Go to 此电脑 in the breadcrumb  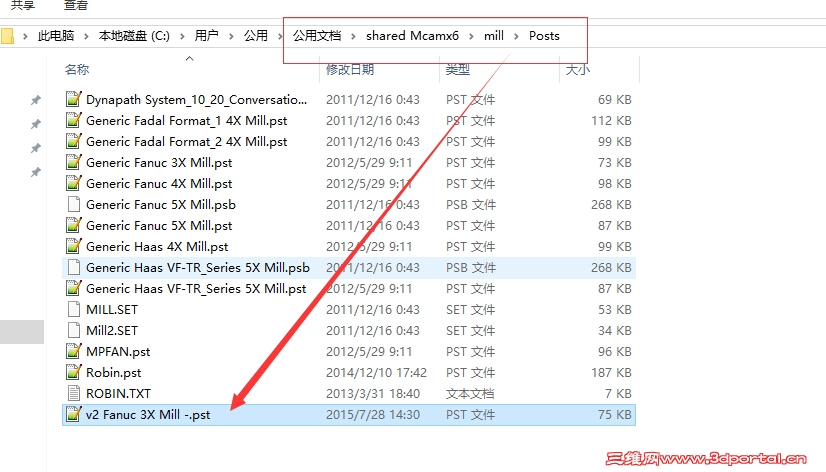[55, 36]
